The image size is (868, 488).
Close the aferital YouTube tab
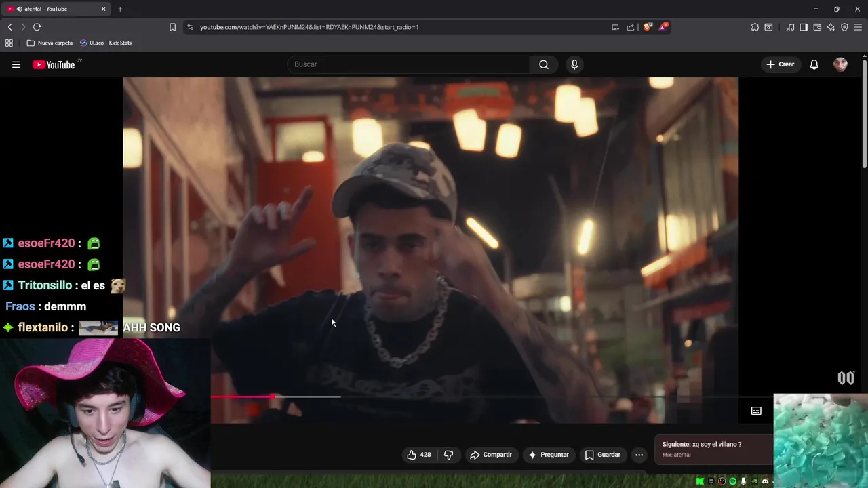pyautogui.click(x=103, y=9)
